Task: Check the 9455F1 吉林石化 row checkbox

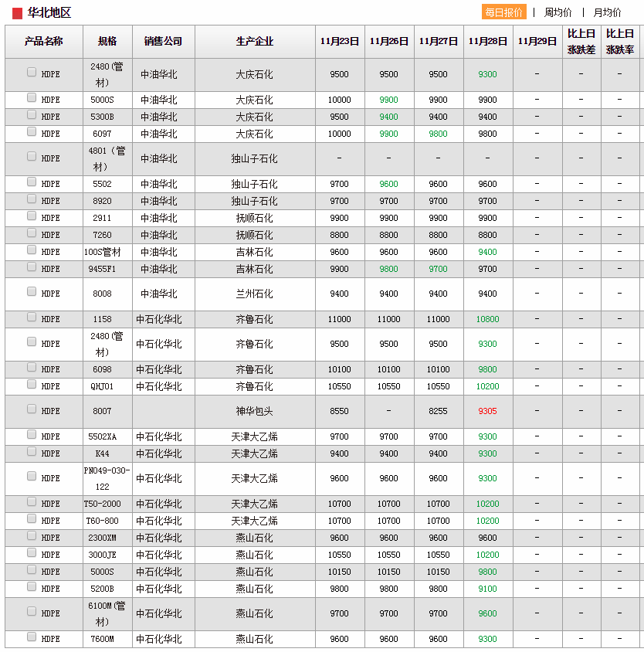Action: tap(32, 267)
